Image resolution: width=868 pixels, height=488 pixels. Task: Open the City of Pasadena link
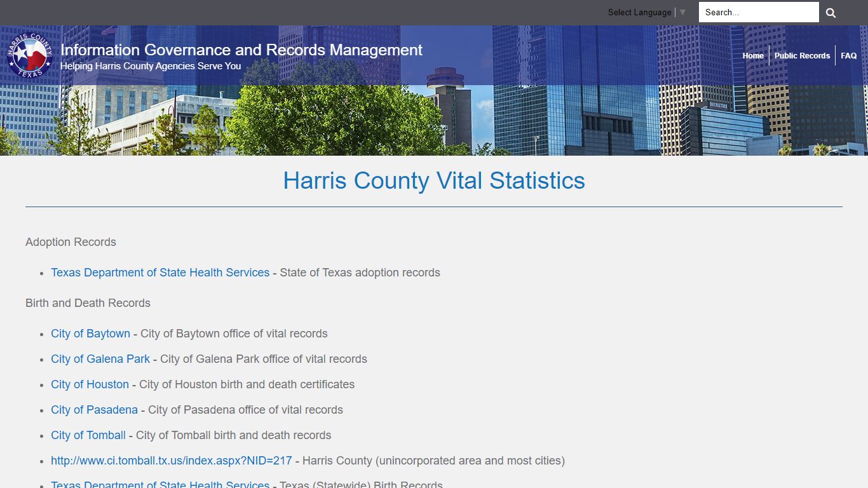pyautogui.click(x=94, y=410)
